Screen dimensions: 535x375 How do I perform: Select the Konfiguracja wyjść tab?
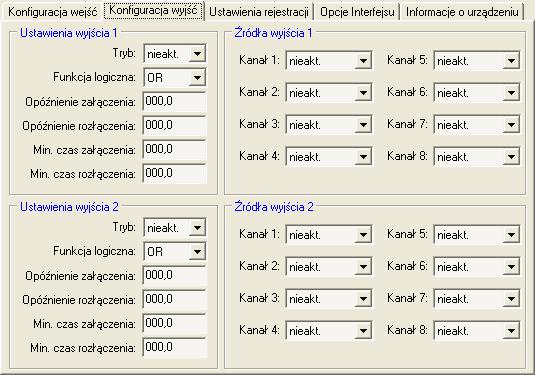153,11
